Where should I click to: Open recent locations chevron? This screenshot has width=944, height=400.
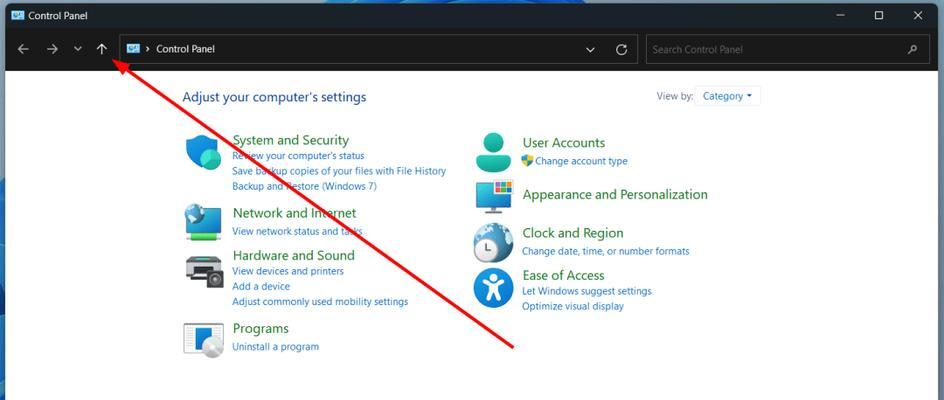point(78,49)
